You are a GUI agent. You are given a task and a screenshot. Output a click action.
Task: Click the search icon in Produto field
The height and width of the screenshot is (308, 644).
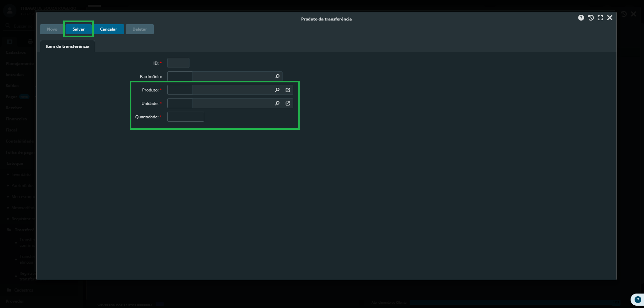pos(277,90)
